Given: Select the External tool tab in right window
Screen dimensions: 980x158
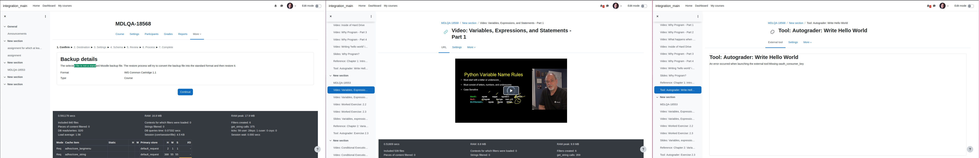Looking at the screenshot, I should tap(775, 42).
